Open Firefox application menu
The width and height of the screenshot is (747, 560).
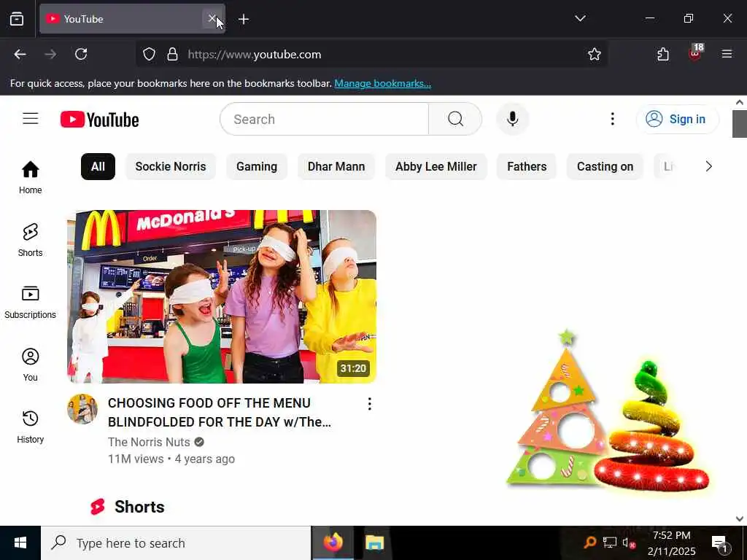pos(727,54)
